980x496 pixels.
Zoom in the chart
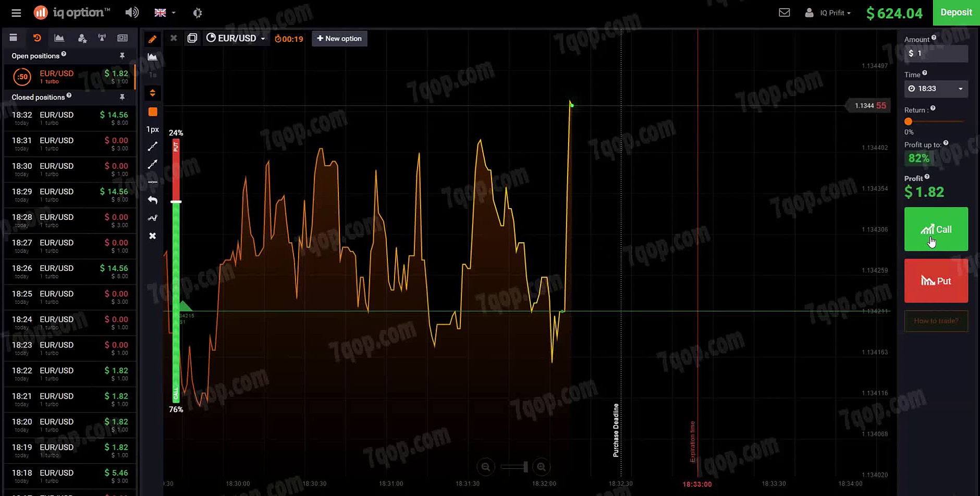click(x=542, y=467)
